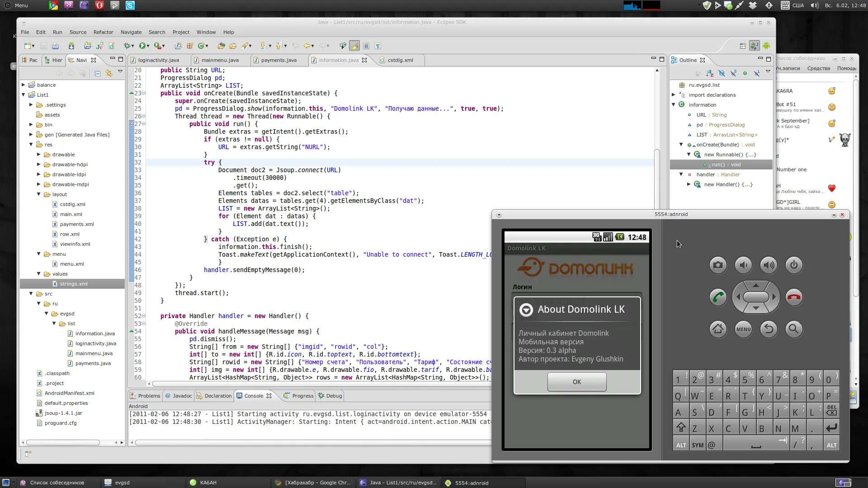Viewport: 868px width, 488px height.
Task: Switch to the Problems tab
Action: [x=145, y=396]
